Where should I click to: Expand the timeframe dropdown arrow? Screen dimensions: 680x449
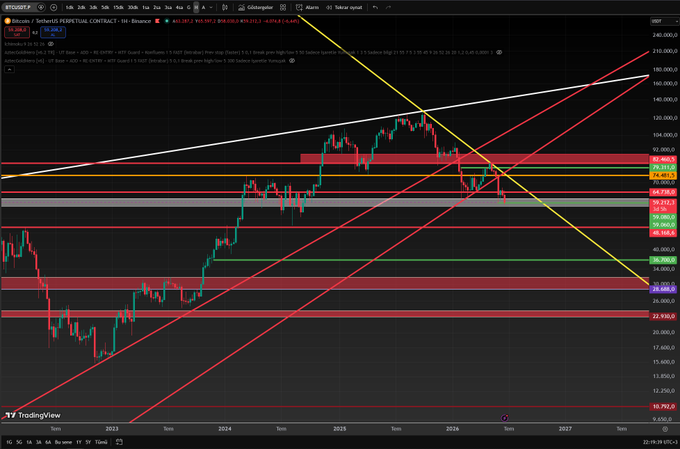(211, 7)
